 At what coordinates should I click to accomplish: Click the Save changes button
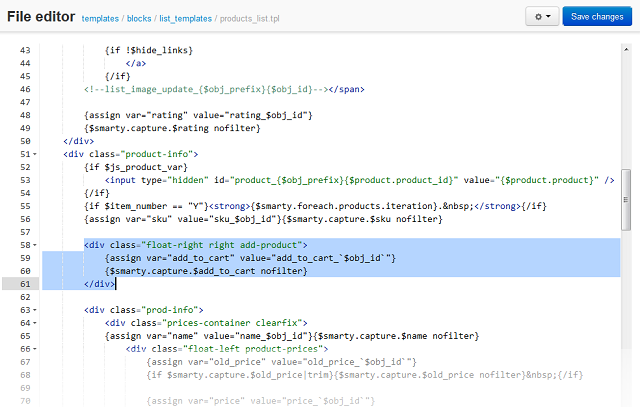[597, 16]
